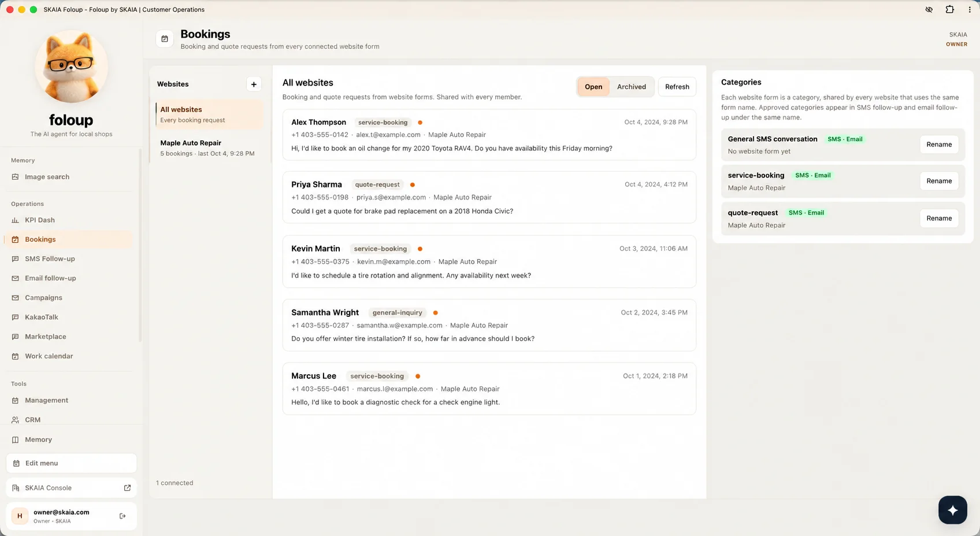Open Kevin Martin's booking request
980x536 pixels.
[x=489, y=262]
